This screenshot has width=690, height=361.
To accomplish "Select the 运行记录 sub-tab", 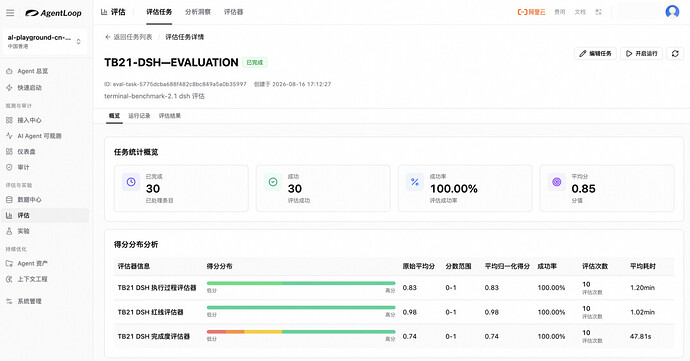I will [139, 116].
